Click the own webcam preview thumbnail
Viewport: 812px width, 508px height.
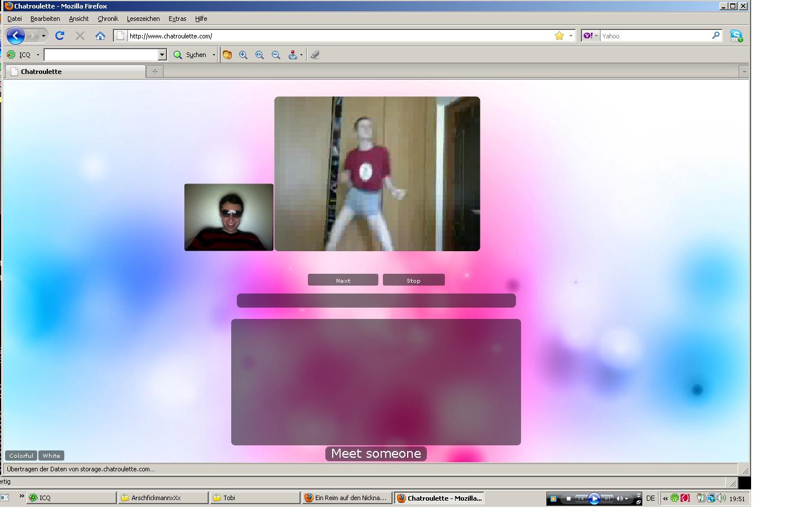click(x=229, y=217)
